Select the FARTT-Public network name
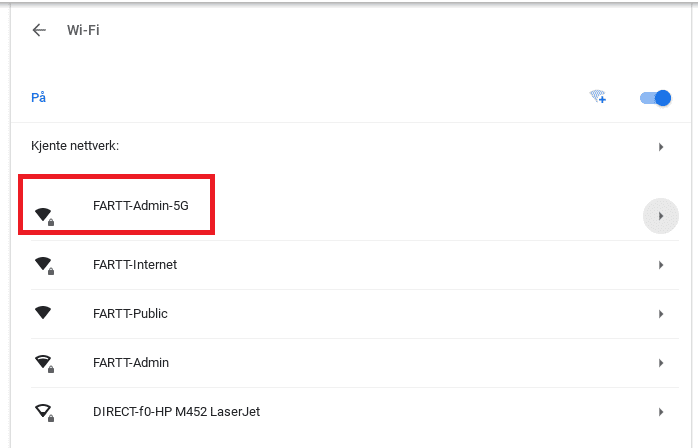Viewport: 698px width, 448px height. 130,314
